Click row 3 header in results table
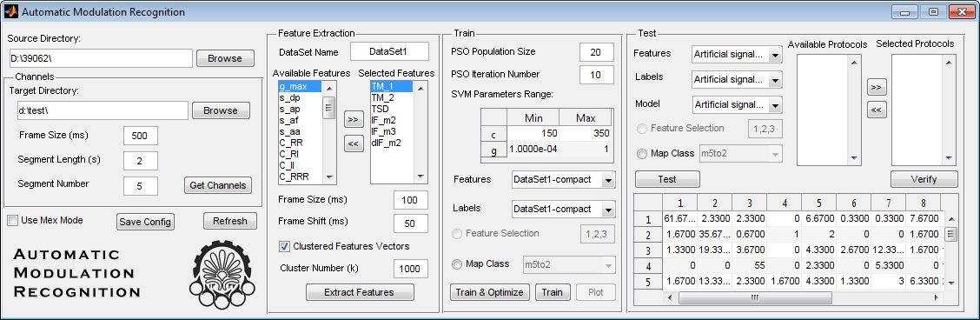The image size is (980, 320). pyautogui.click(x=649, y=250)
